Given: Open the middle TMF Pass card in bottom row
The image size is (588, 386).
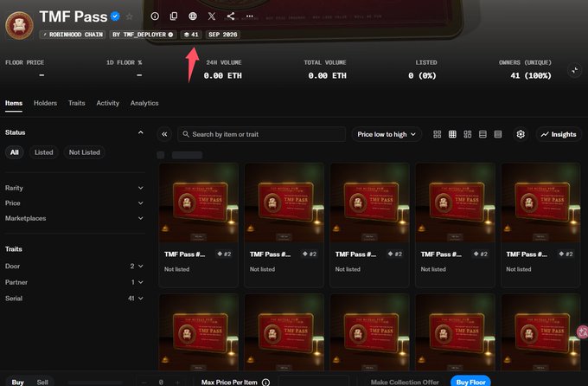Looking at the screenshot, I should coord(369,332).
